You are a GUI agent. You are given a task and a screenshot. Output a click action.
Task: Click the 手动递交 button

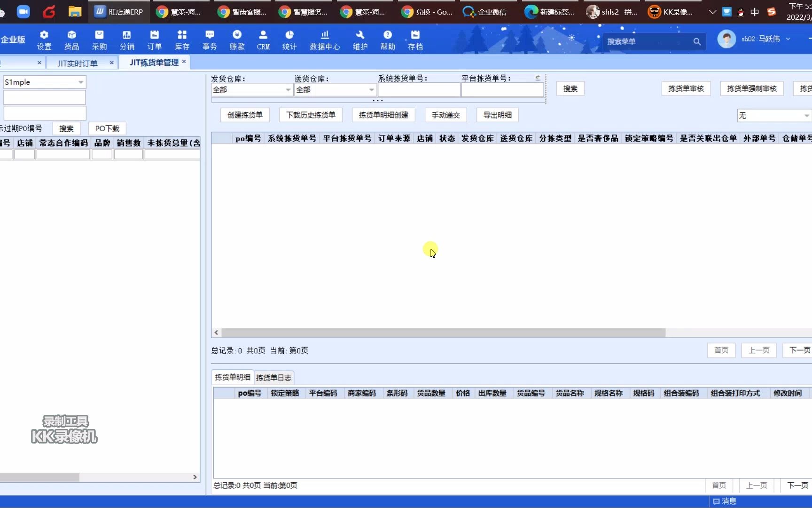pyautogui.click(x=445, y=115)
